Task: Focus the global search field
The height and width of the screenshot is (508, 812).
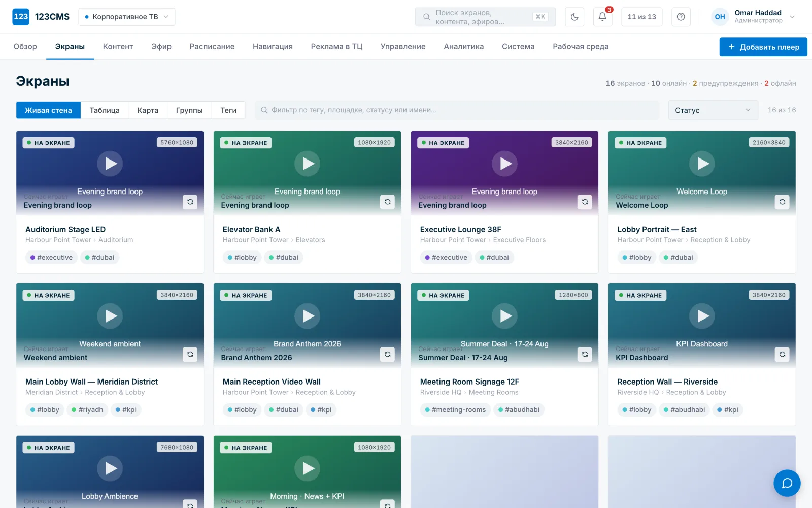Action: click(x=485, y=17)
